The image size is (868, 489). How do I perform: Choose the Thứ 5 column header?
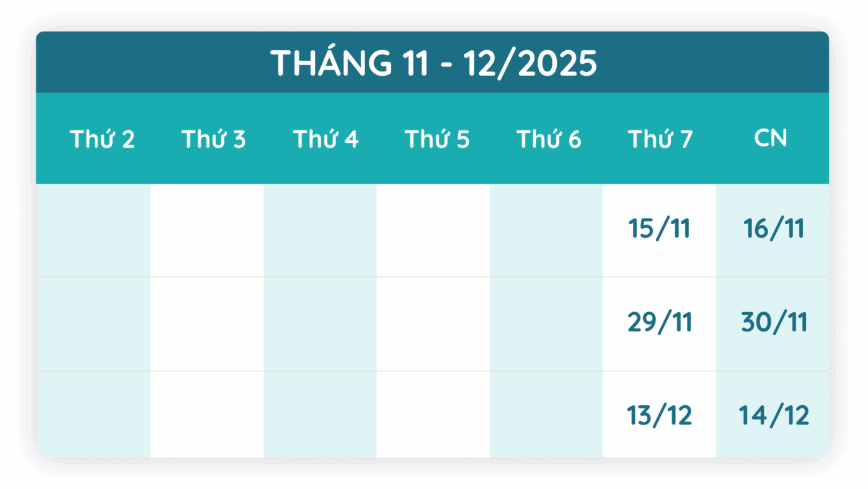point(437,140)
